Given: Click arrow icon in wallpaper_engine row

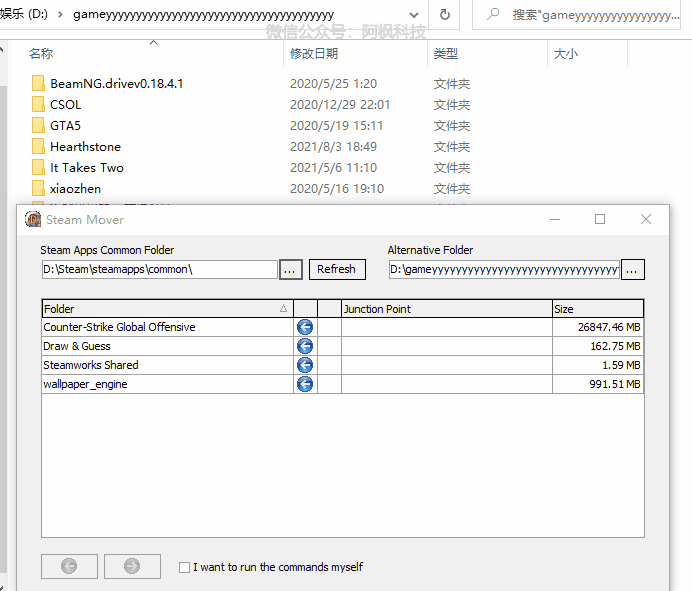Looking at the screenshot, I should pyautogui.click(x=305, y=384).
